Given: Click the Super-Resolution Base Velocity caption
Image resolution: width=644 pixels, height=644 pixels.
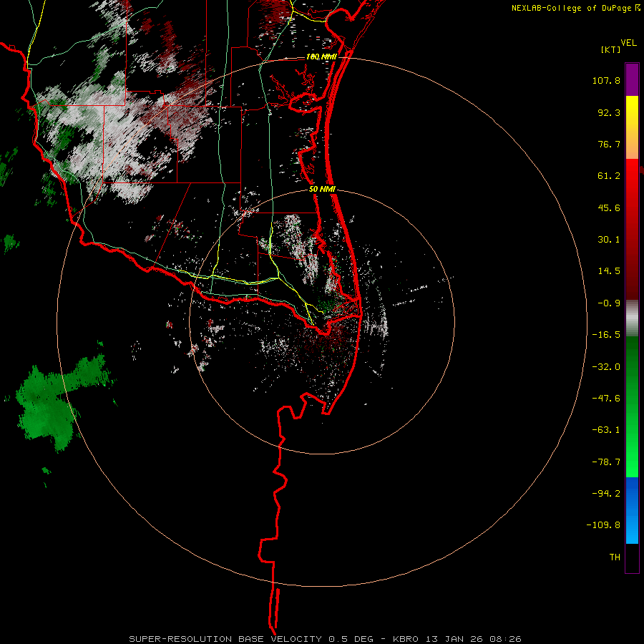Looking at the screenshot, I should (325, 639).
